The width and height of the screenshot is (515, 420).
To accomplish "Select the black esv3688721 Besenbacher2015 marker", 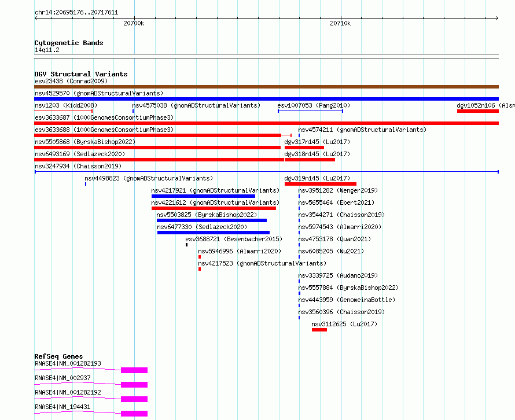I will (x=186, y=245).
